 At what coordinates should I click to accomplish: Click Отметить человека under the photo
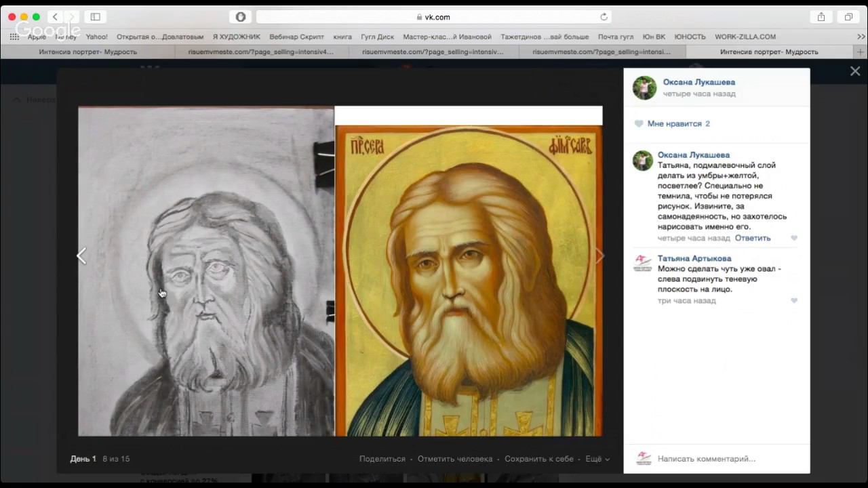[455, 459]
